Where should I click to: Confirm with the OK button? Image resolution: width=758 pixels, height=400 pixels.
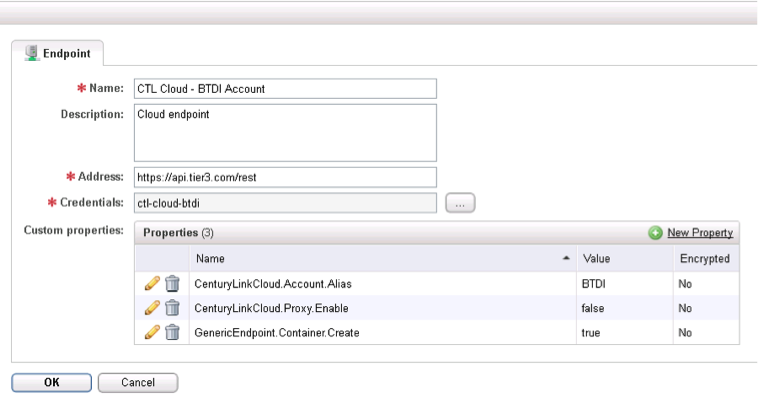tap(52, 383)
